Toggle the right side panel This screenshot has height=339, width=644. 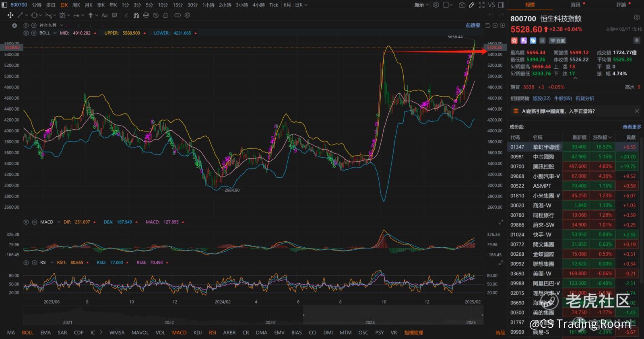[x=501, y=5]
